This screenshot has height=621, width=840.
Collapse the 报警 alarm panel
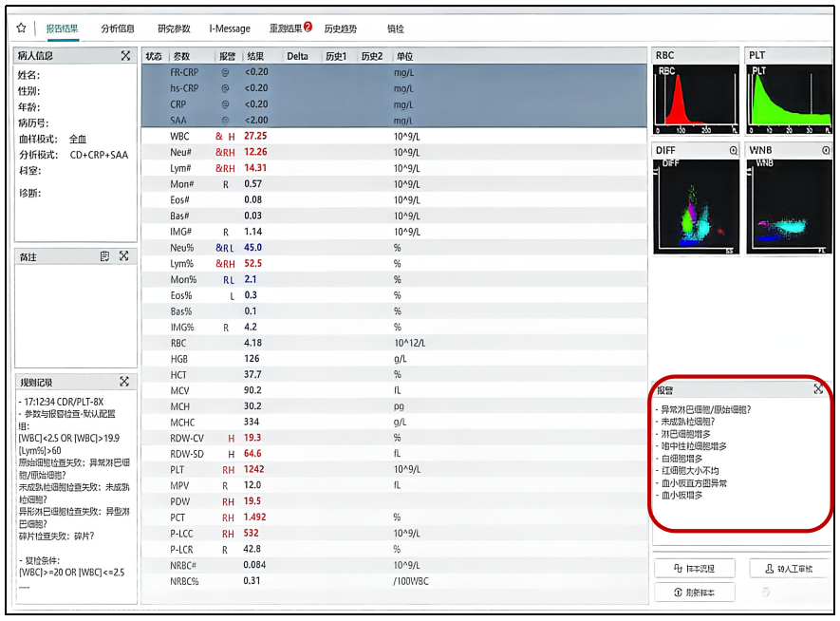click(x=818, y=389)
